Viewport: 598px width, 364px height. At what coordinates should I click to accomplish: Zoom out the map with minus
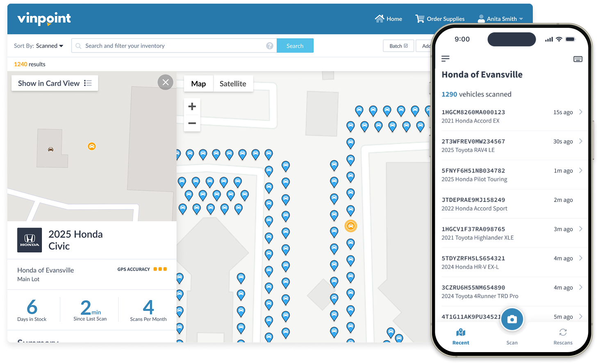tap(192, 123)
